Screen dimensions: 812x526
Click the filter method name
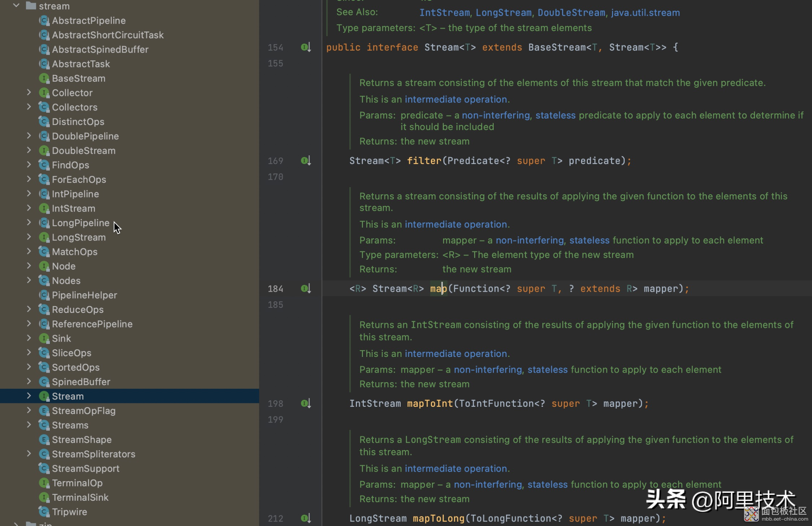click(x=424, y=161)
